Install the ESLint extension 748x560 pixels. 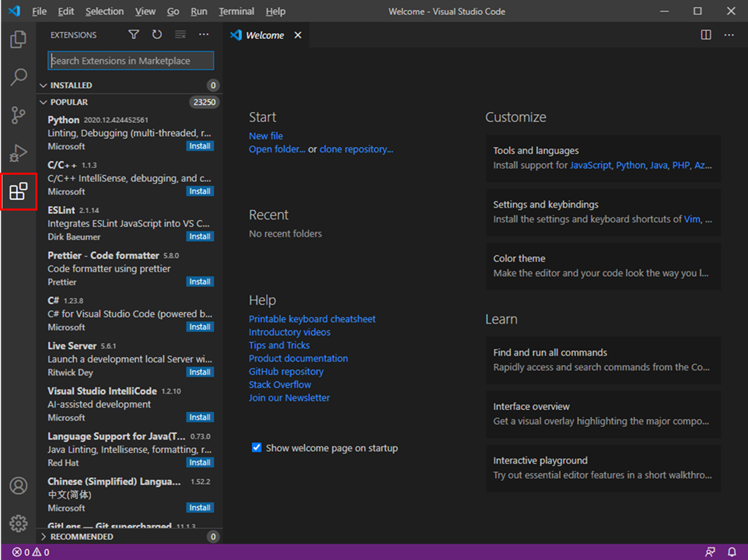(x=200, y=236)
